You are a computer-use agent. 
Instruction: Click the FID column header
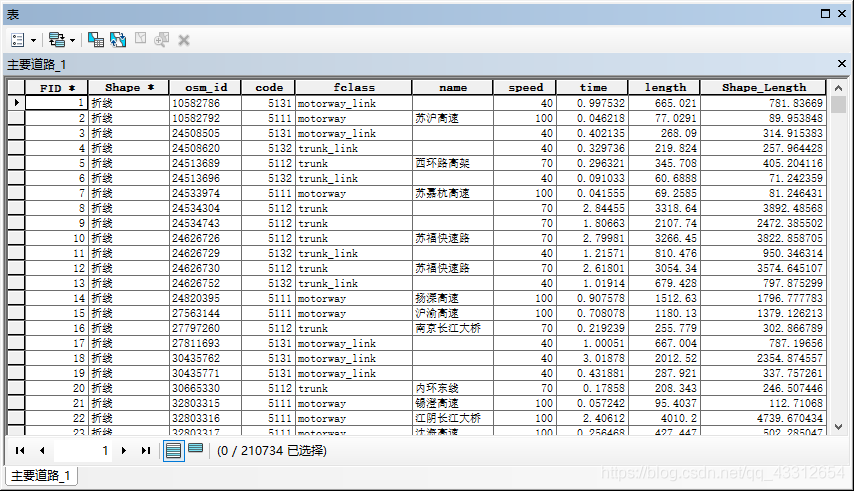tap(57, 88)
